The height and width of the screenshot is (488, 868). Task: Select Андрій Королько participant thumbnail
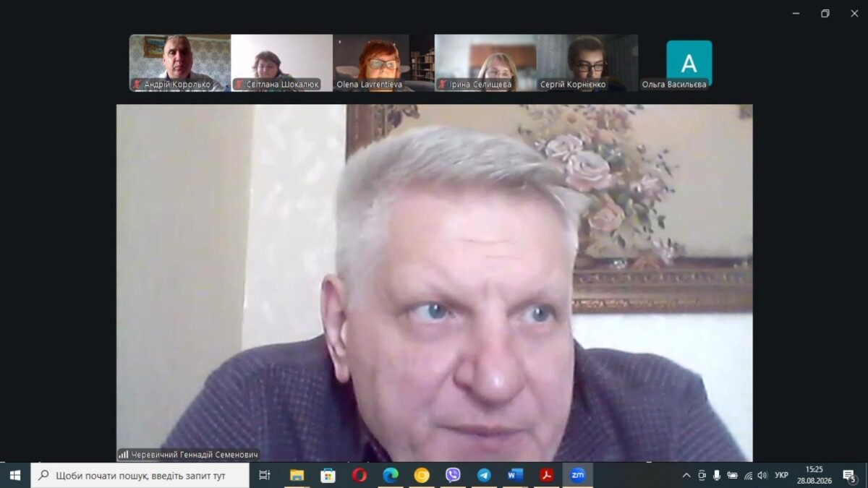tap(180, 63)
